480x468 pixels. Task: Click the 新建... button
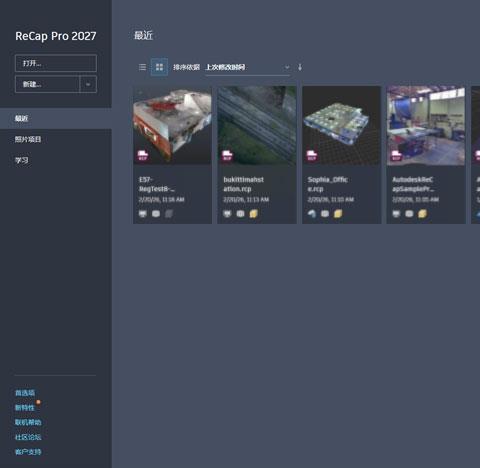tap(47, 84)
